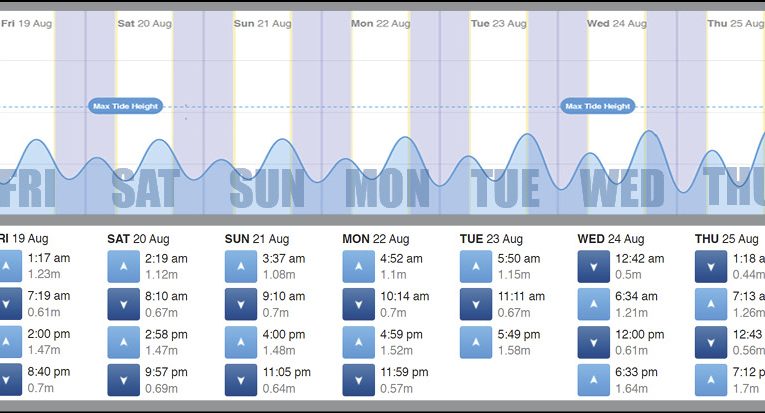The image size is (765, 413).
Task: Select Tuesday's 5:50 am high tide icon
Action: point(476,265)
